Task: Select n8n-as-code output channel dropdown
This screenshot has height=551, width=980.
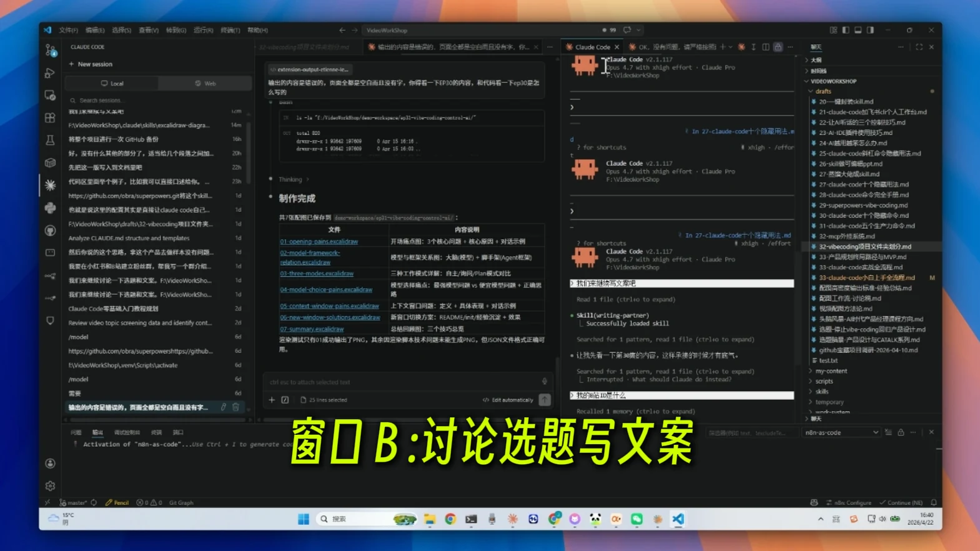Action: 841,432
